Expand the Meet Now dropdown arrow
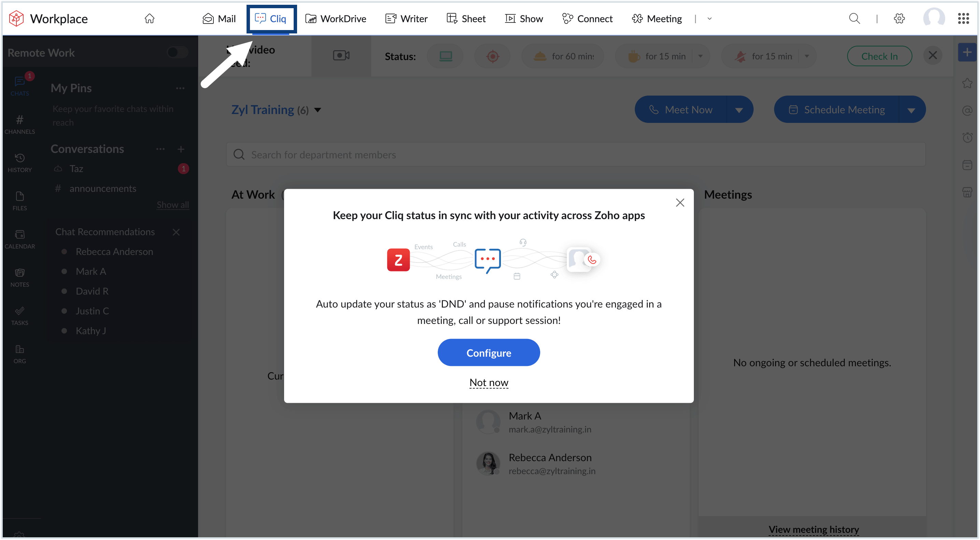The height and width of the screenshot is (540, 980). pos(739,110)
